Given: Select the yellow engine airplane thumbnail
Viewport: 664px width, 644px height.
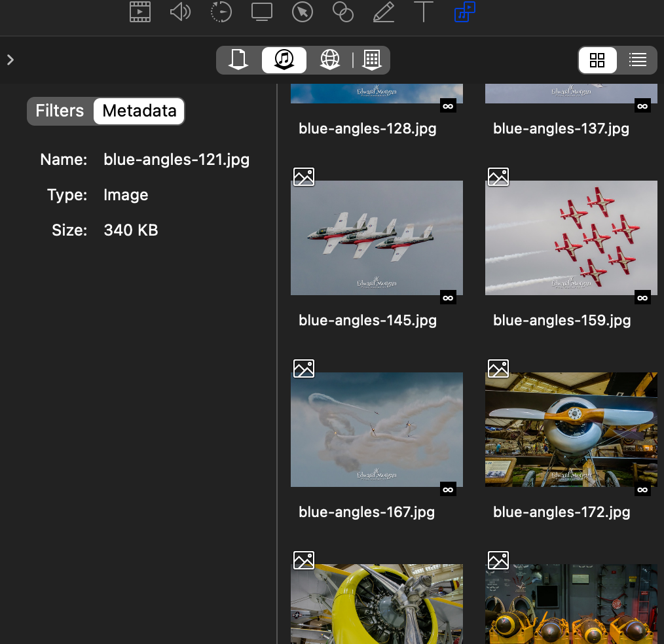Looking at the screenshot, I should [377, 604].
